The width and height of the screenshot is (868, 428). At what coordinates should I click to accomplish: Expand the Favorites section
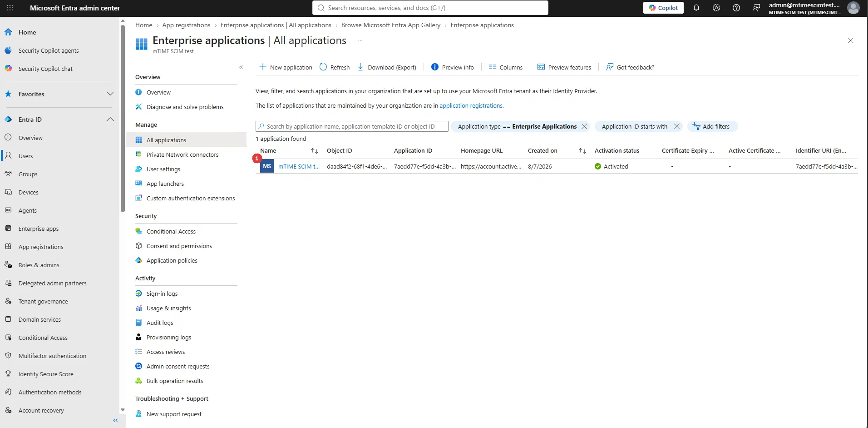(110, 94)
